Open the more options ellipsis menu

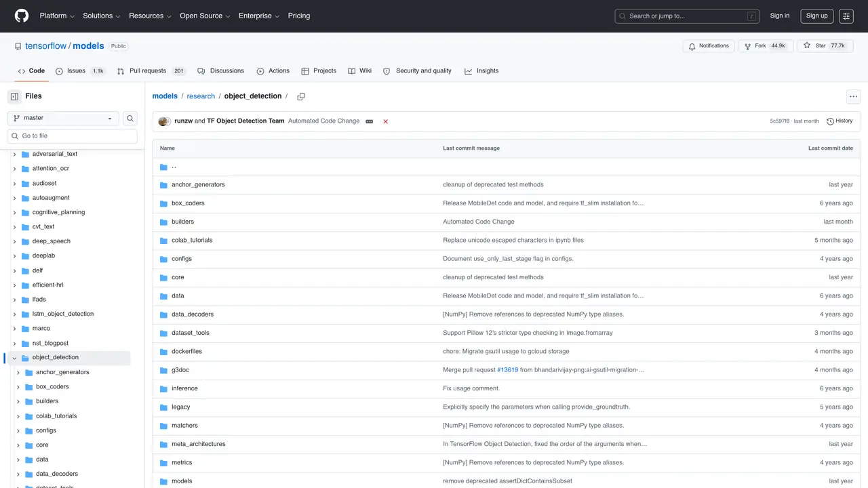pyautogui.click(x=853, y=96)
